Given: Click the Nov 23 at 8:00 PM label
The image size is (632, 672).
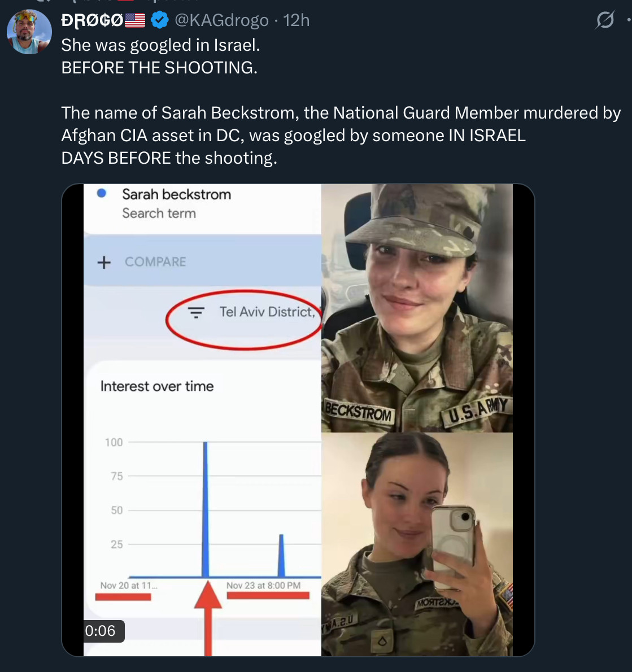Looking at the screenshot, I should pyautogui.click(x=263, y=586).
